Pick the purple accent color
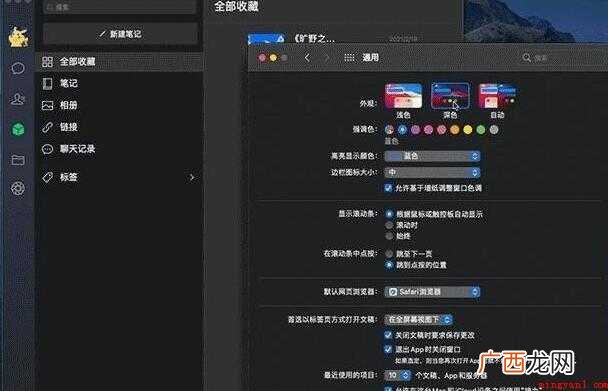This screenshot has width=608, height=391. 415,130
